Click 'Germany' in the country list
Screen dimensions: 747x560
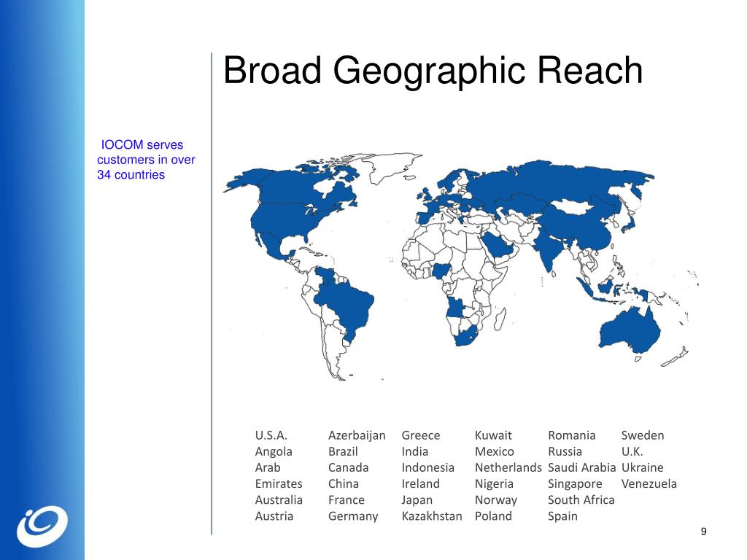point(353,517)
